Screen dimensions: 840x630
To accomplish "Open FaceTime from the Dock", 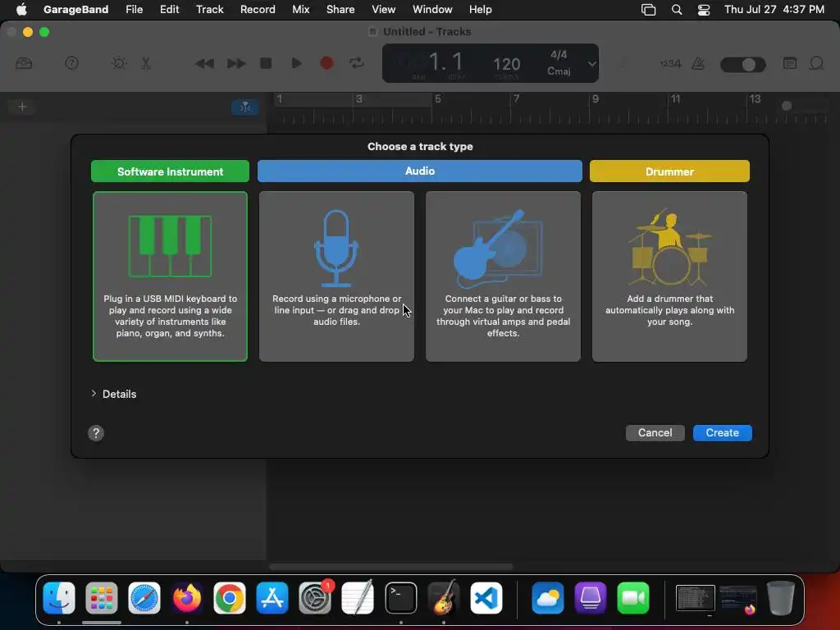I will (633, 598).
